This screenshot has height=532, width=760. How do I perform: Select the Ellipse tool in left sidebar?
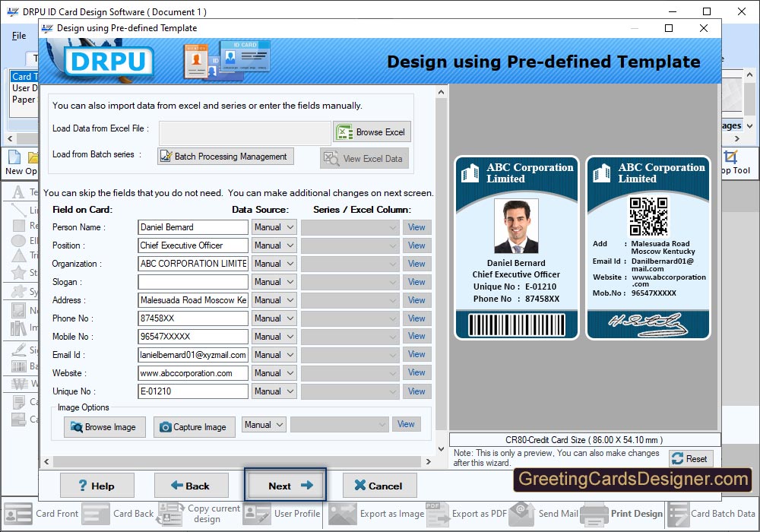[18, 240]
